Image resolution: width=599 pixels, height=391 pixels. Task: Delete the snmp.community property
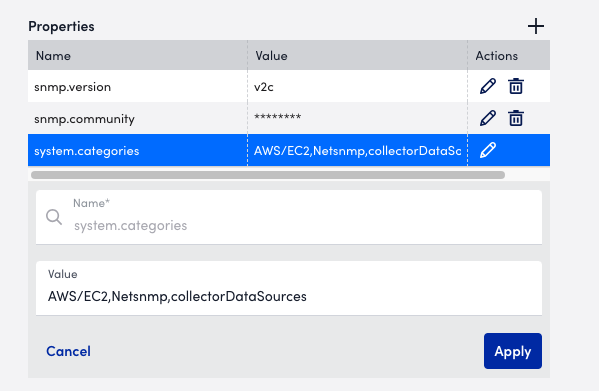point(516,118)
